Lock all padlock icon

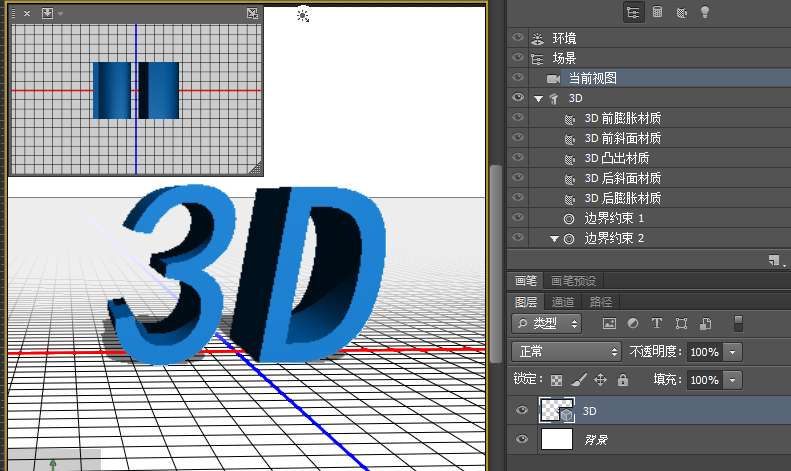tap(623, 380)
